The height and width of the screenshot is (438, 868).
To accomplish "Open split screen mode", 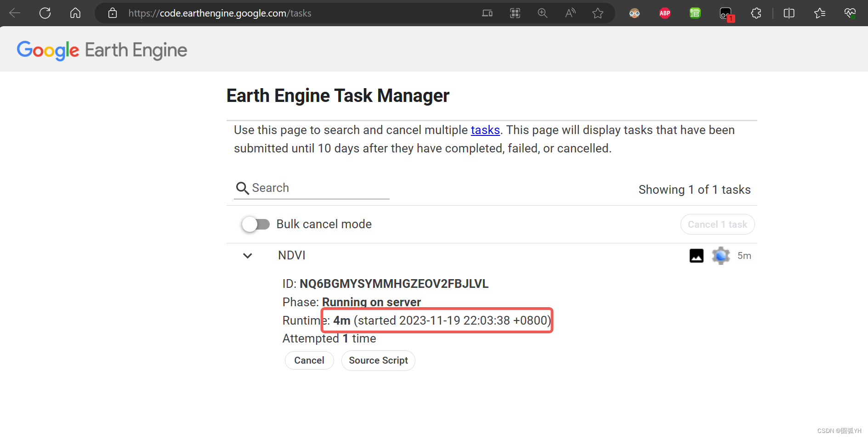I will 789,13.
